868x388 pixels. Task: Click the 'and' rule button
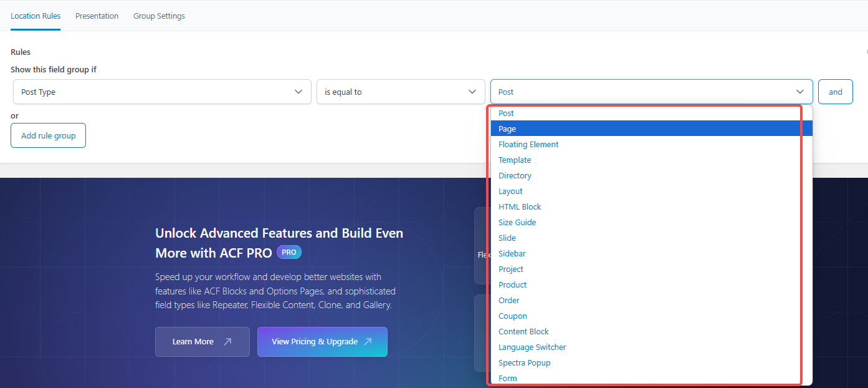pyautogui.click(x=835, y=92)
